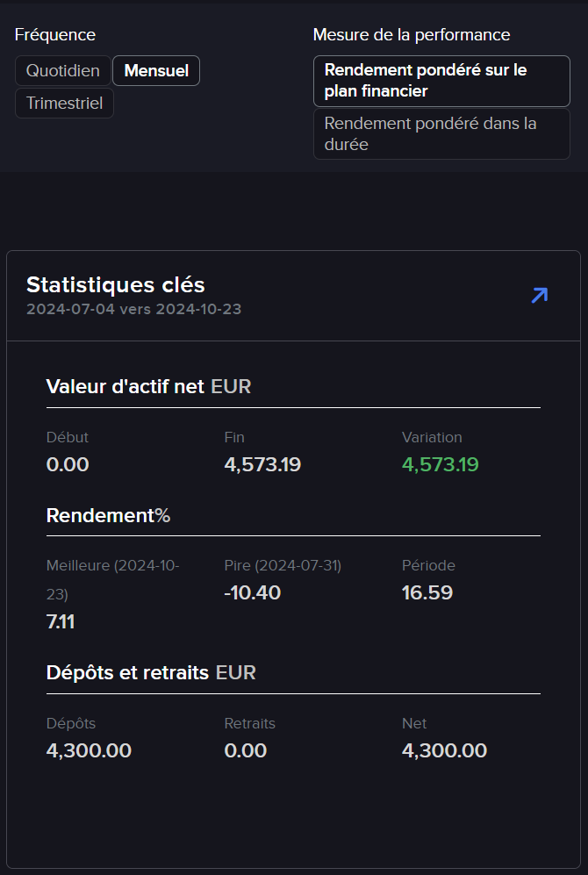The width and height of the screenshot is (588, 875).
Task: Click the Dépôts et retraits EUR heading
Action: [151, 672]
